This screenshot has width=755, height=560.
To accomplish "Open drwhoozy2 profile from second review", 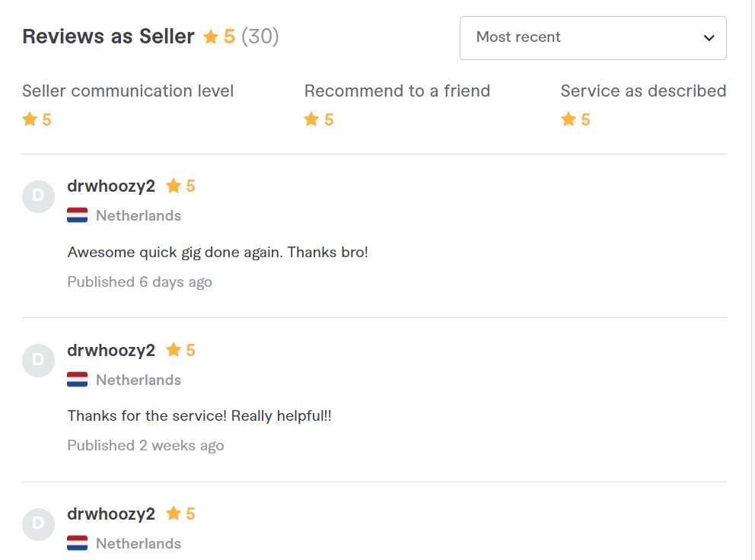I will pyautogui.click(x=111, y=351).
